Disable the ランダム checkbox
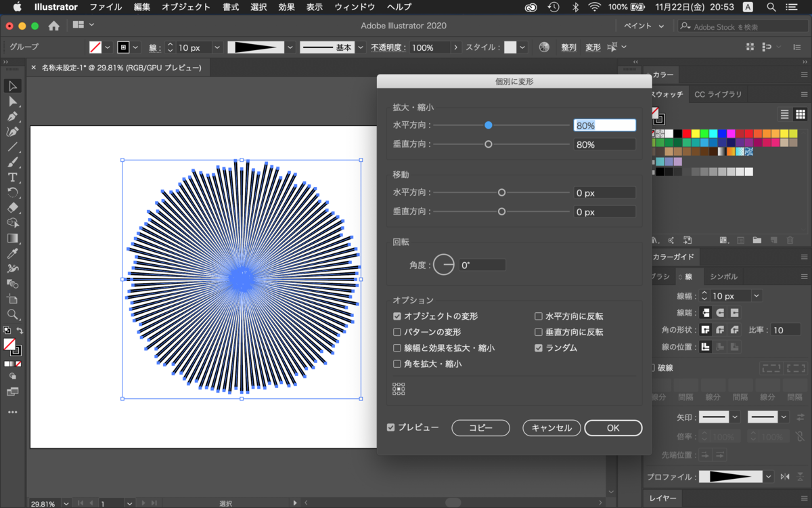812x508 pixels. pos(539,347)
